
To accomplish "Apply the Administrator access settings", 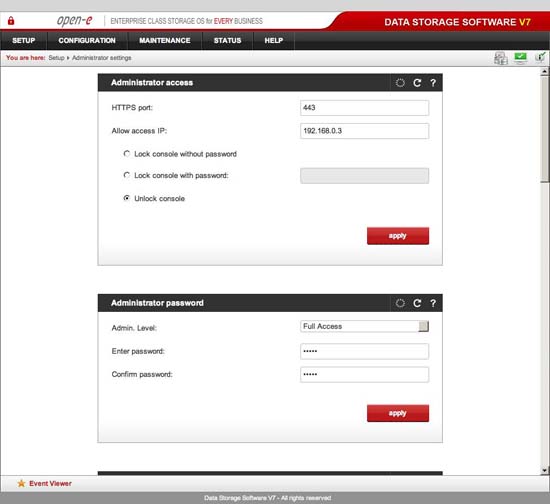I will (x=398, y=236).
